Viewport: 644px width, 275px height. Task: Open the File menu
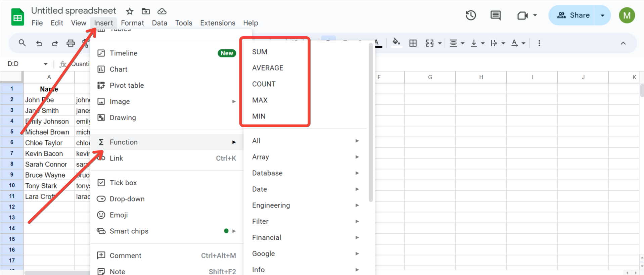(37, 23)
